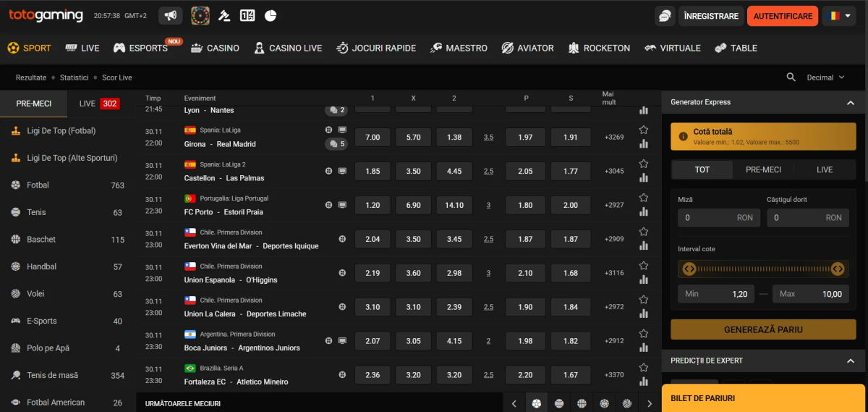The width and height of the screenshot is (868, 412).
Task: Click GENEREAZĂ PARIU button
Action: pyautogui.click(x=763, y=329)
